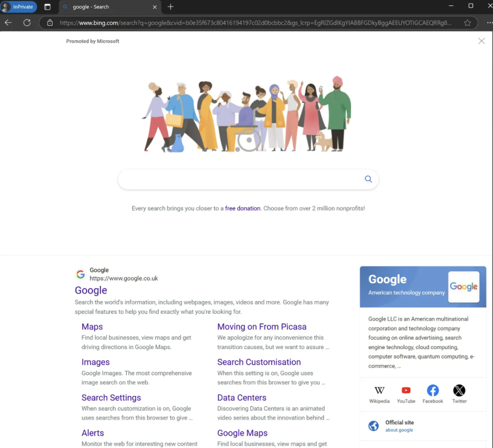Click the Google G favicon in result
This screenshot has width=493, height=448.
point(80,274)
